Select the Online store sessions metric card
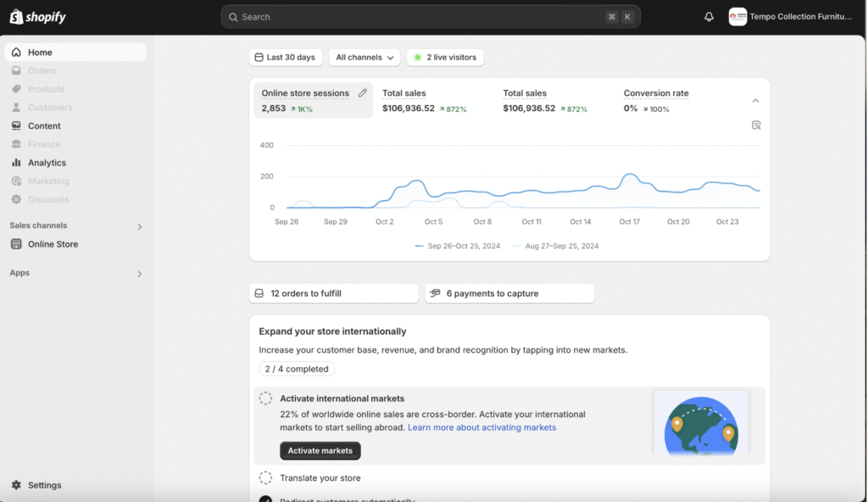The image size is (868, 502). tap(314, 100)
